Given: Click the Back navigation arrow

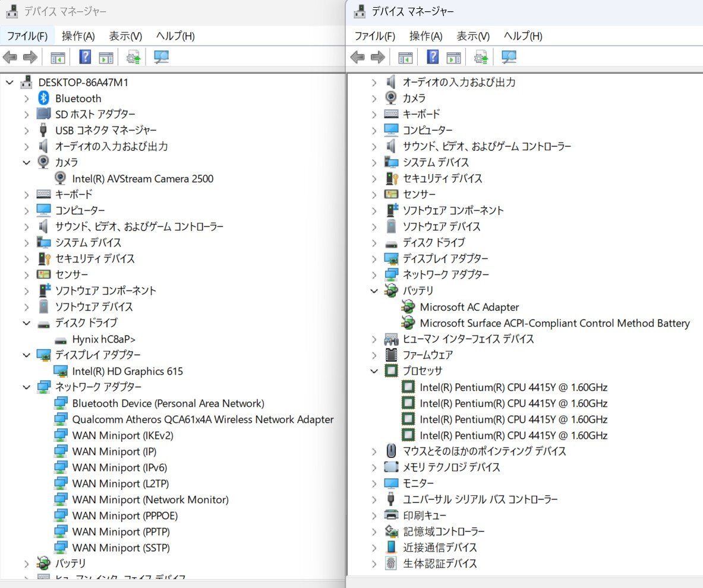Looking at the screenshot, I should point(10,57).
